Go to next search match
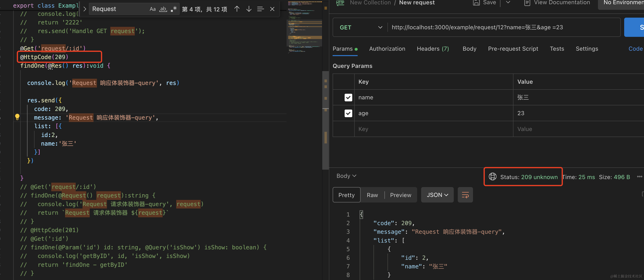The image size is (644, 280). (249, 9)
